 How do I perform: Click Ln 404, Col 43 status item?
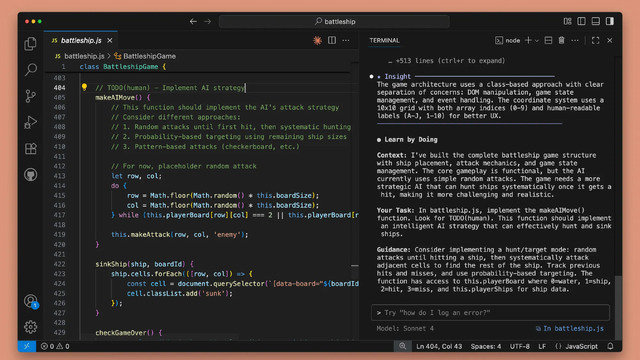439,346
